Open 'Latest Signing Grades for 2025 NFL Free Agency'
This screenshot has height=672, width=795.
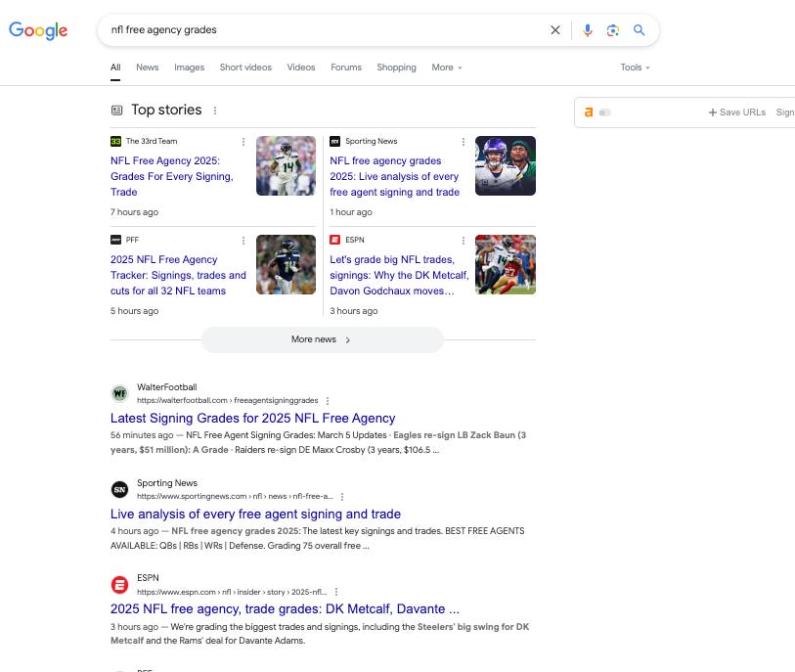click(252, 418)
